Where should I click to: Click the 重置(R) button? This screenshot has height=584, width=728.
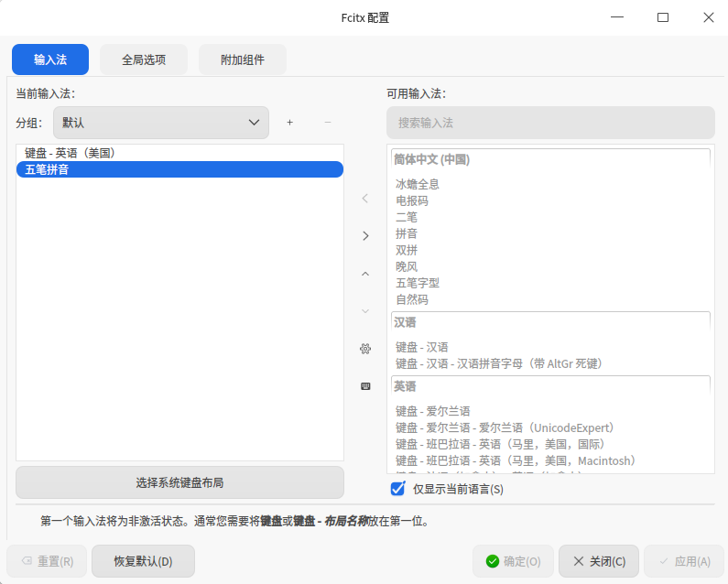tap(47, 561)
